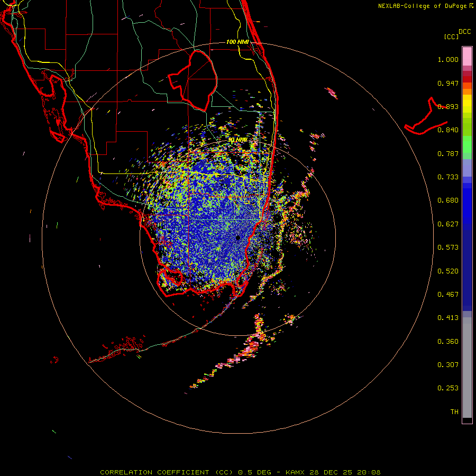Select the 0.467 scale value
The image size is (476, 476).
tap(448, 295)
